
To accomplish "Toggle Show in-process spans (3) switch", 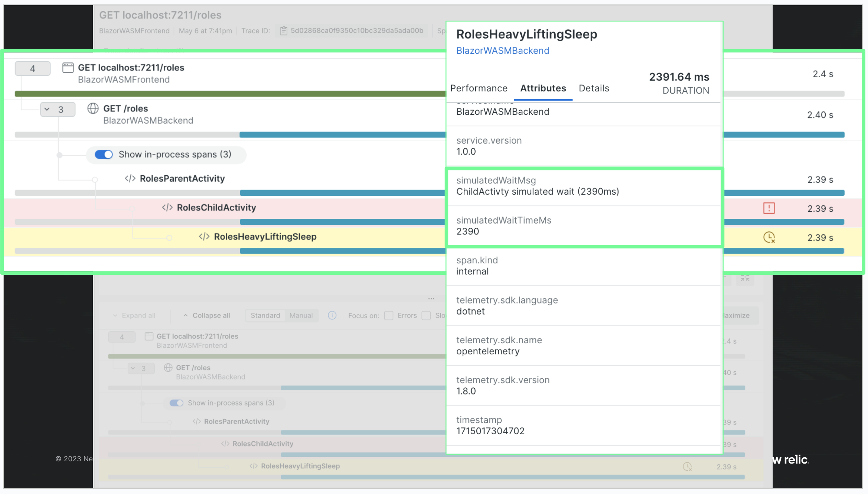I will 104,155.
